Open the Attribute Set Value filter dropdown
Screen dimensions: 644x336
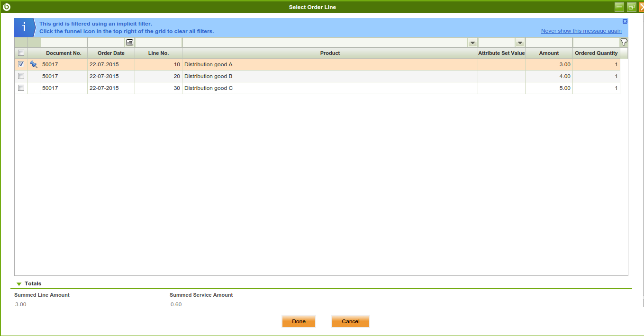click(520, 43)
